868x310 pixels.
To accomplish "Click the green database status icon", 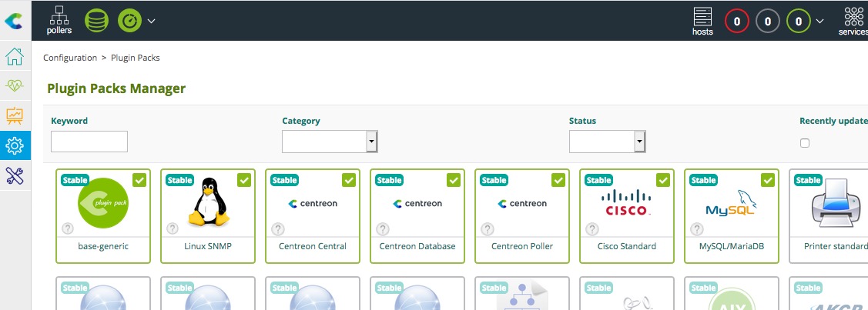I will point(96,20).
